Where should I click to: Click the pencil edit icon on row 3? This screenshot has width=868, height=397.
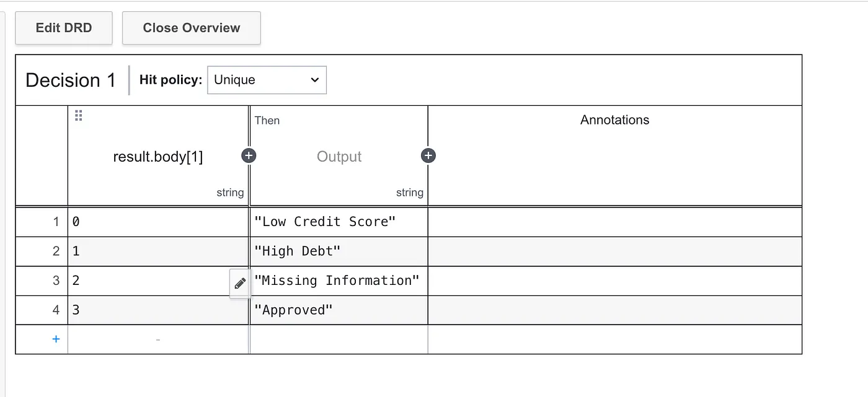click(240, 284)
